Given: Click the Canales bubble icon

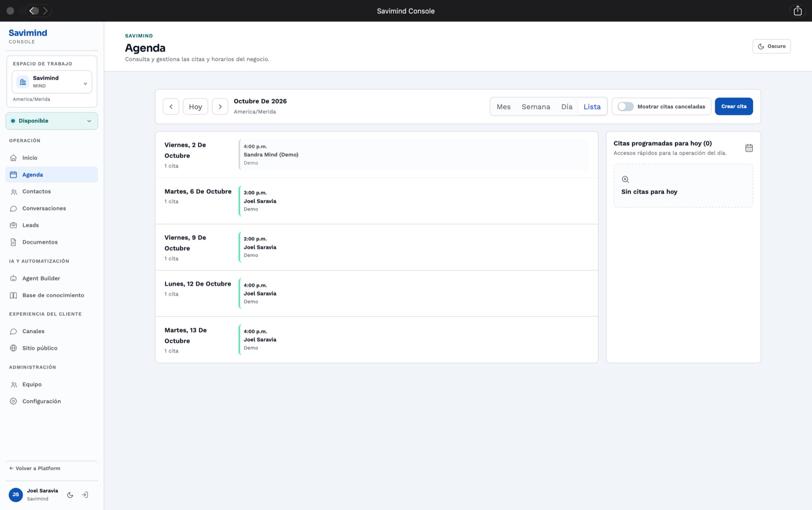Looking at the screenshot, I should 14,332.
